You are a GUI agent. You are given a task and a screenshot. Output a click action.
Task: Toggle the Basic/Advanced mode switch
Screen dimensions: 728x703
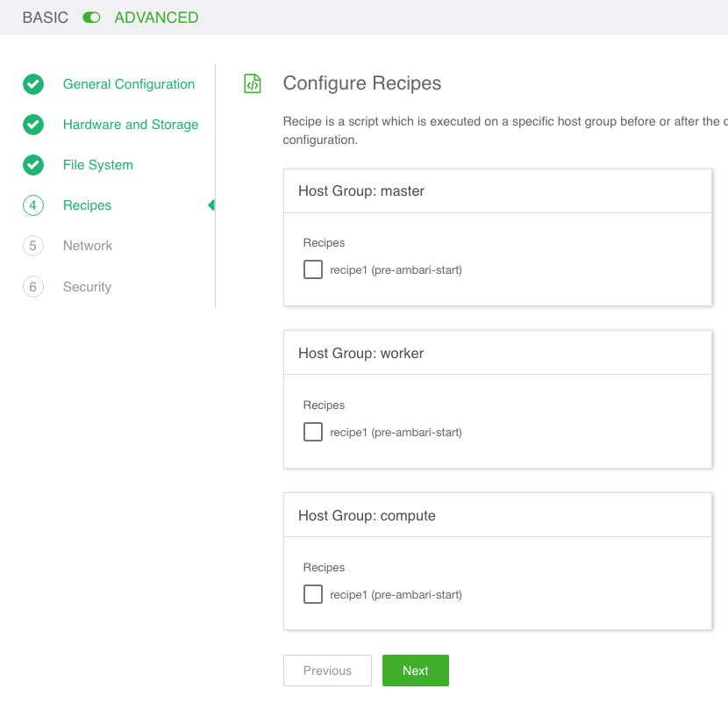coord(91,18)
